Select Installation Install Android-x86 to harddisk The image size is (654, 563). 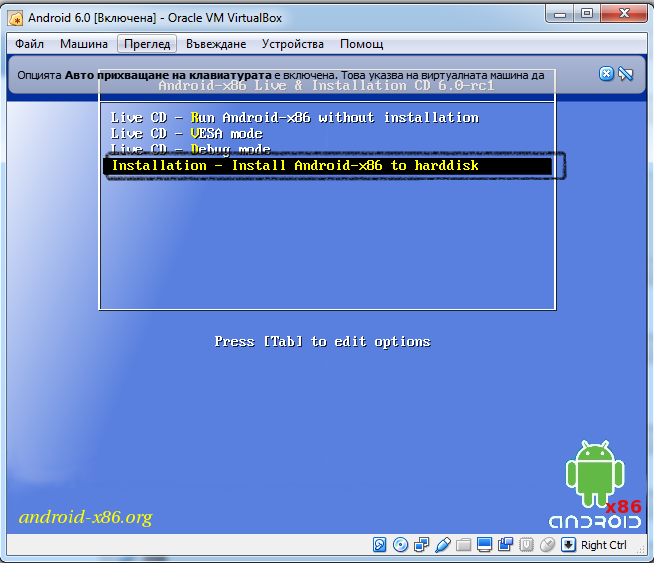click(327, 166)
